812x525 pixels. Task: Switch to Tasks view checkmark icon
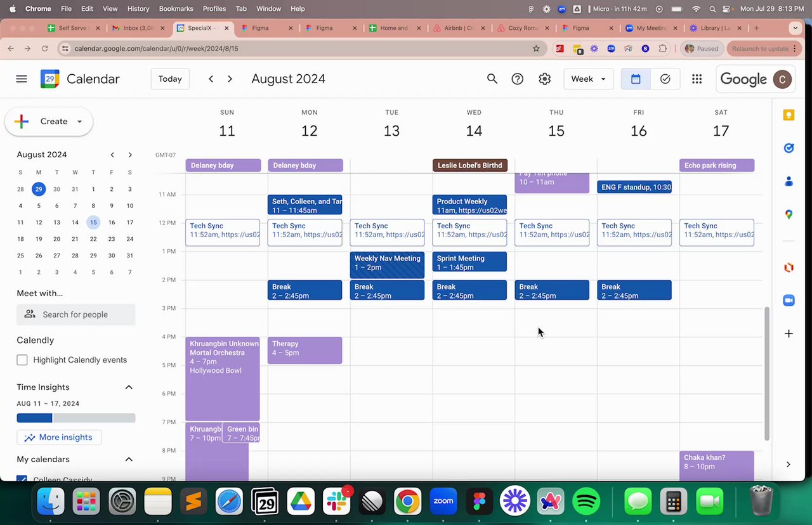(665, 79)
